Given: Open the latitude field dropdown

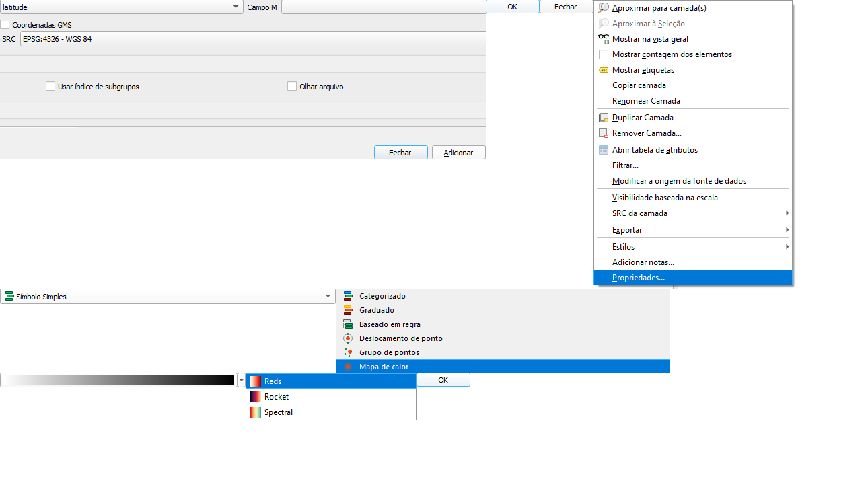Looking at the screenshot, I should [236, 7].
